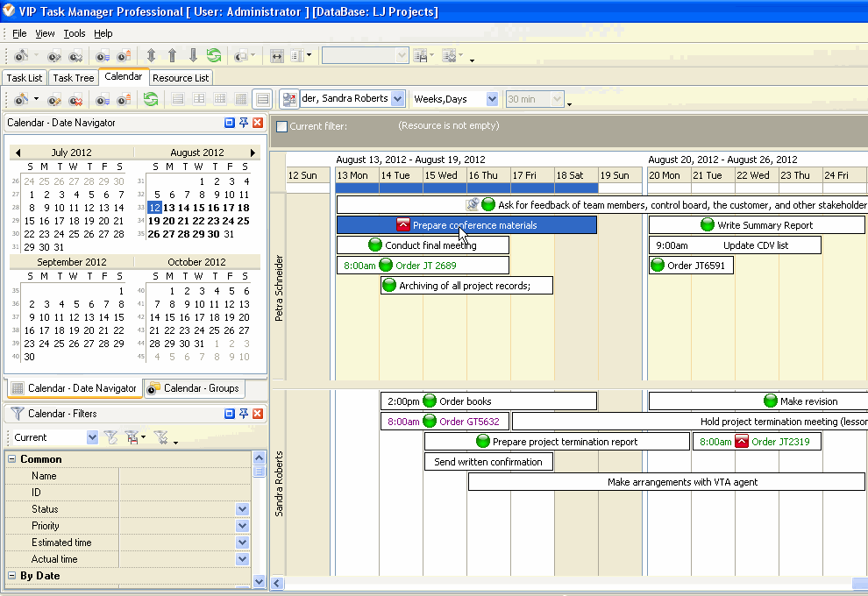Click the red priority icon on Order JT2319

(742, 442)
